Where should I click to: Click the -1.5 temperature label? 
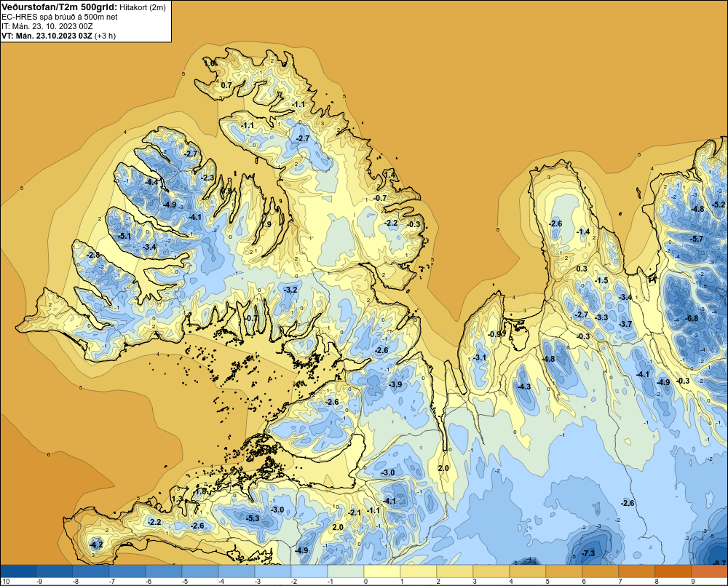pyautogui.click(x=602, y=280)
